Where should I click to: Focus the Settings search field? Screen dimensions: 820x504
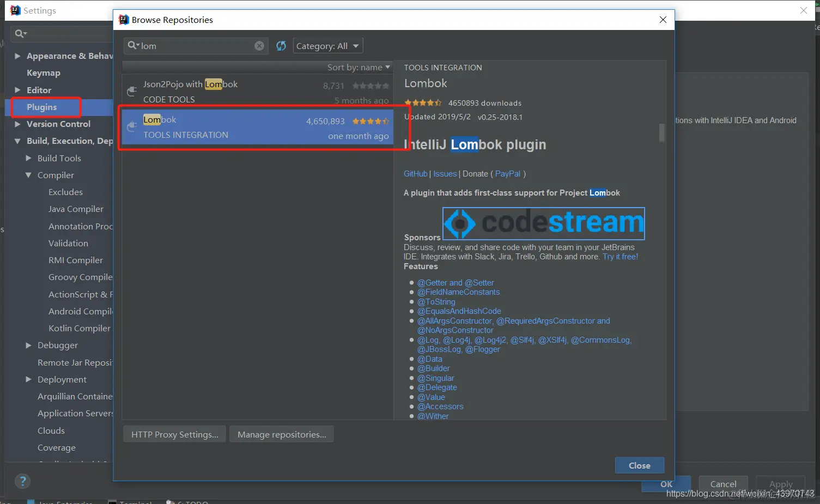61,34
